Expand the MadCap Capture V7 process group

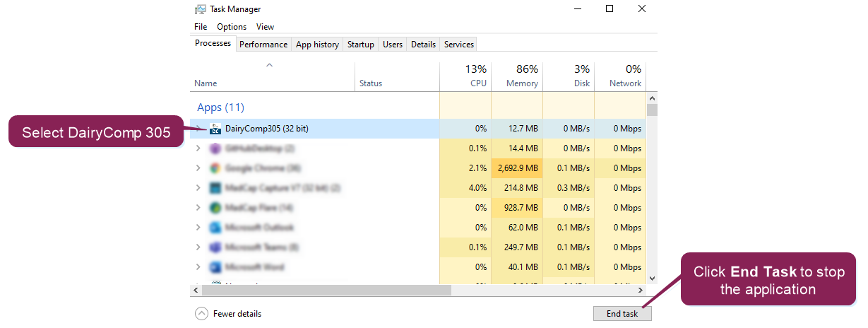click(x=198, y=188)
